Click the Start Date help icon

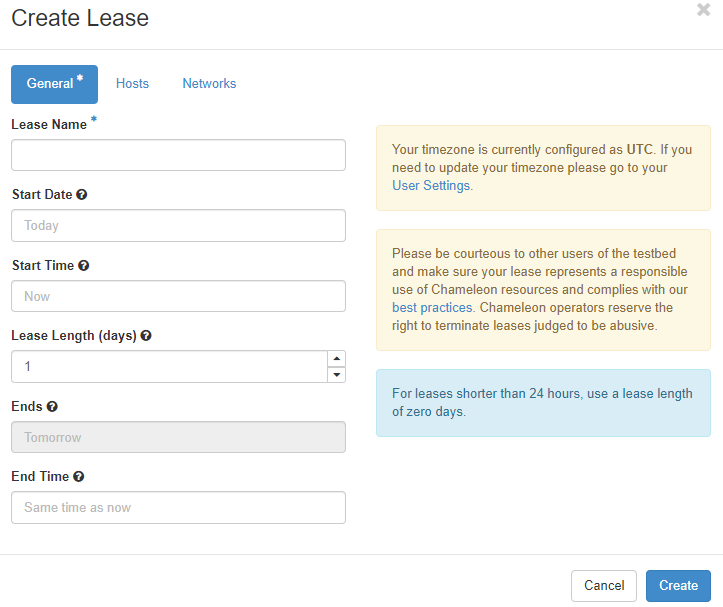pos(82,195)
